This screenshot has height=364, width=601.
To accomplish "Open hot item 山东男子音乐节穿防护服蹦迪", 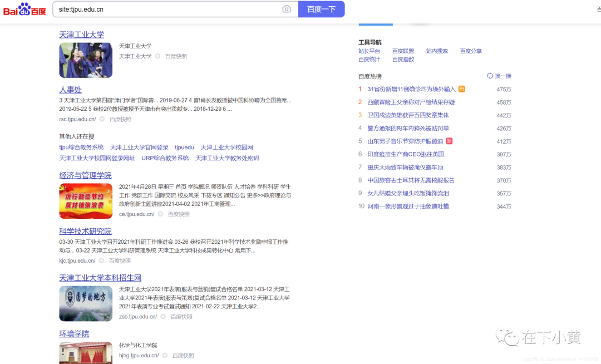I will (405, 141).
